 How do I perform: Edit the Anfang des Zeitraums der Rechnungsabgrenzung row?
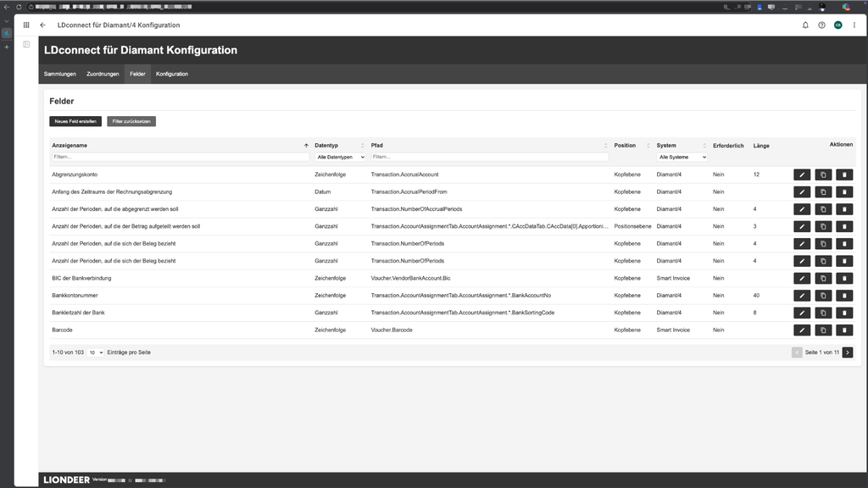tap(802, 192)
